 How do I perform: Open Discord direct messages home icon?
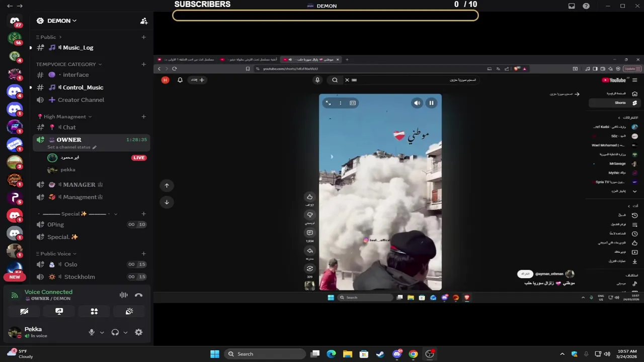click(15, 21)
